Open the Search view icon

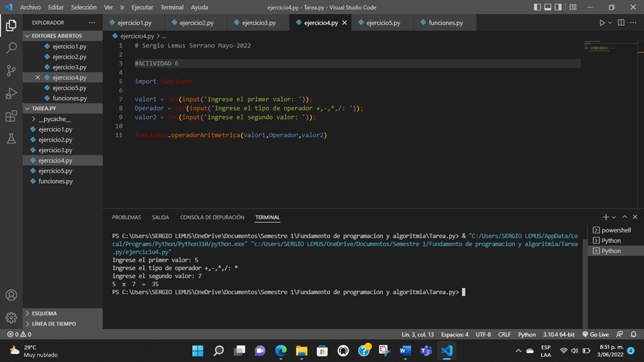(11, 48)
